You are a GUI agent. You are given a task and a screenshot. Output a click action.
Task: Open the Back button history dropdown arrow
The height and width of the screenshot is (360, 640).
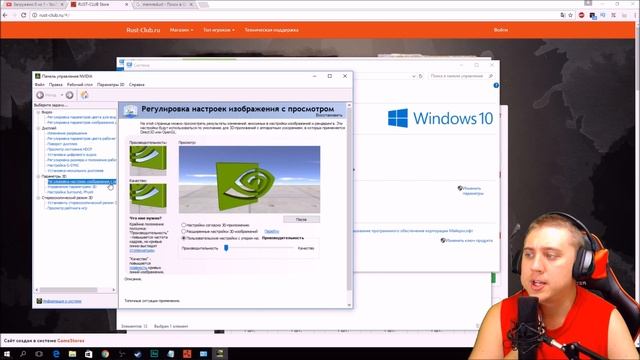click(x=62, y=95)
